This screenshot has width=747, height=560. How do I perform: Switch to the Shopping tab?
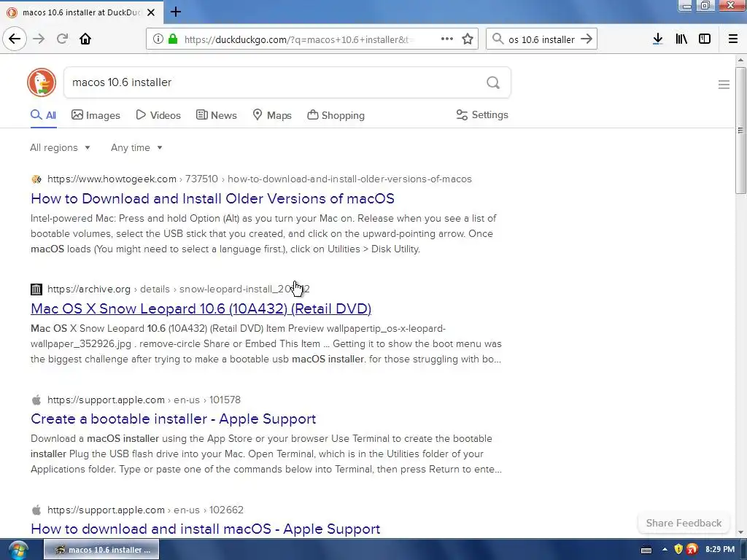click(336, 115)
